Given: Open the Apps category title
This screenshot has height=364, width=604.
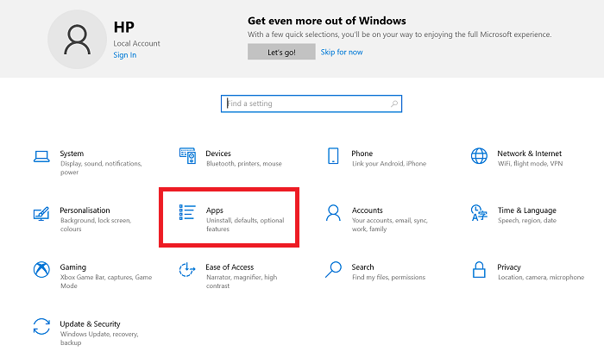Looking at the screenshot, I should pyautogui.click(x=215, y=210).
